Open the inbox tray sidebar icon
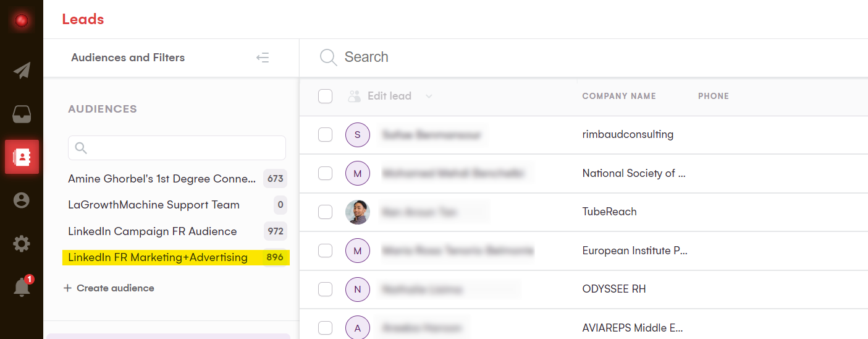This screenshot has width=868, height=339. tap(22, 114)
